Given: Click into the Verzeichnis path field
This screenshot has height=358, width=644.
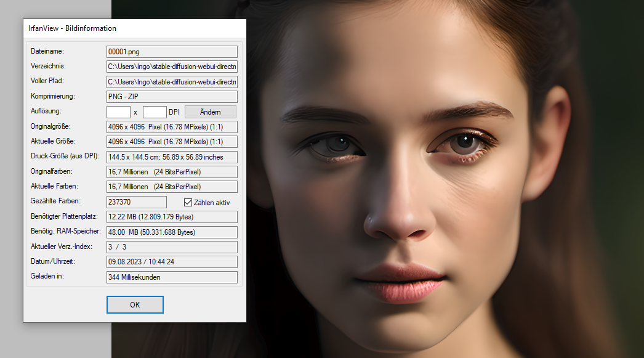Looking at the screenshot, I should 172,67.
